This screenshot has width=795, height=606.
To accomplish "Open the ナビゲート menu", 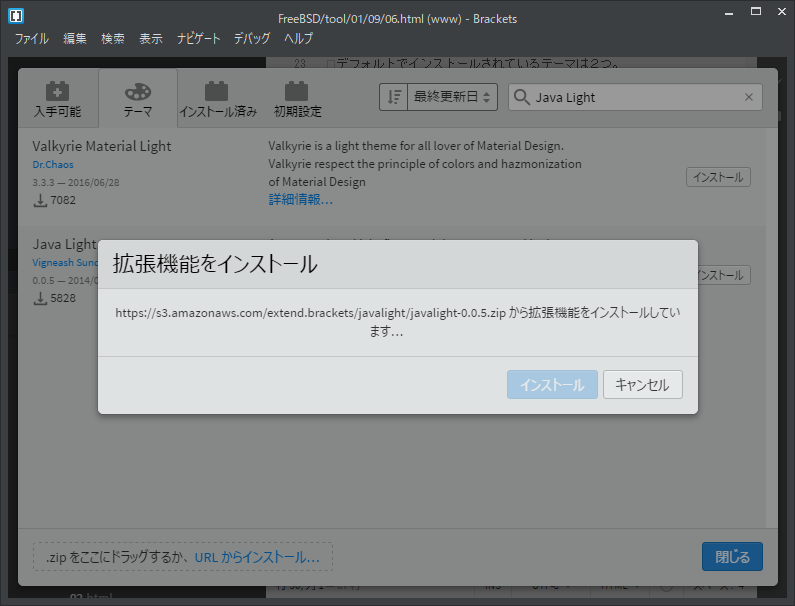I will [x=198, y=39].
